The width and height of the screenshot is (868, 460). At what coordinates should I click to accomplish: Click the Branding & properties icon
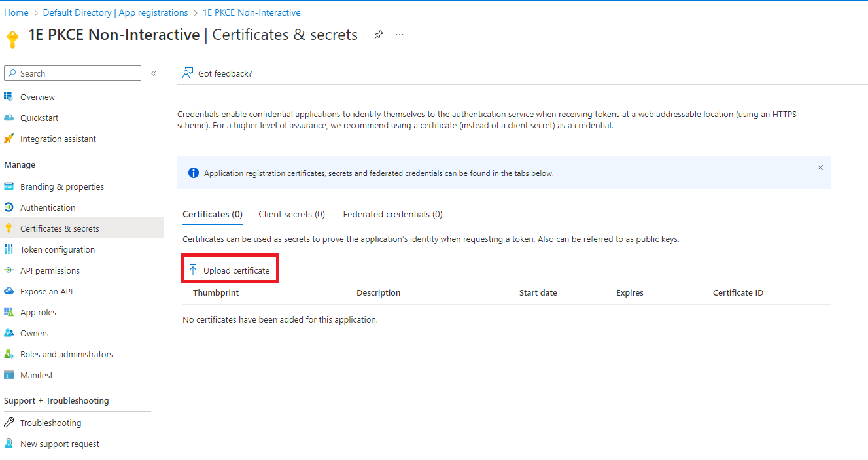pyautogui.click(x=9, y=186)
